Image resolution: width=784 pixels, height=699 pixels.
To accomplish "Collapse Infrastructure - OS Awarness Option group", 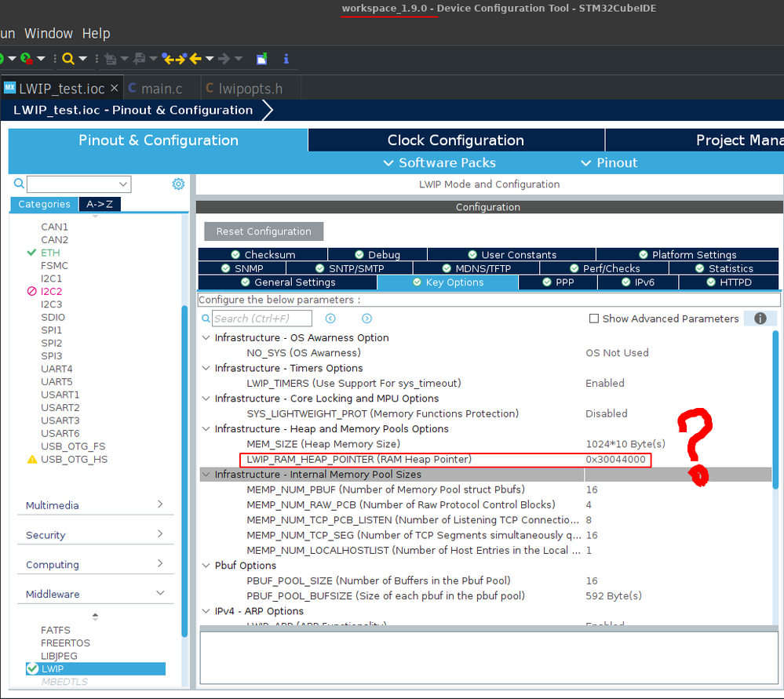I will pos(206,337).
